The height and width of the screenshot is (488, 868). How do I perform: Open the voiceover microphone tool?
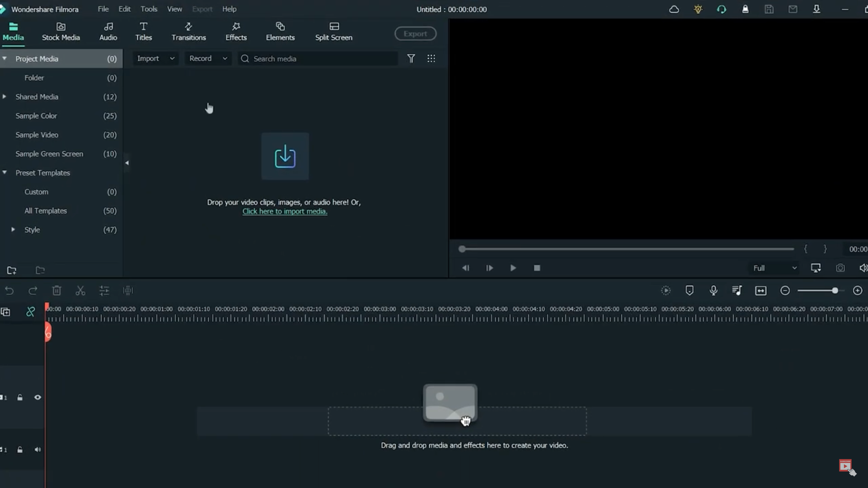point(713,290)
